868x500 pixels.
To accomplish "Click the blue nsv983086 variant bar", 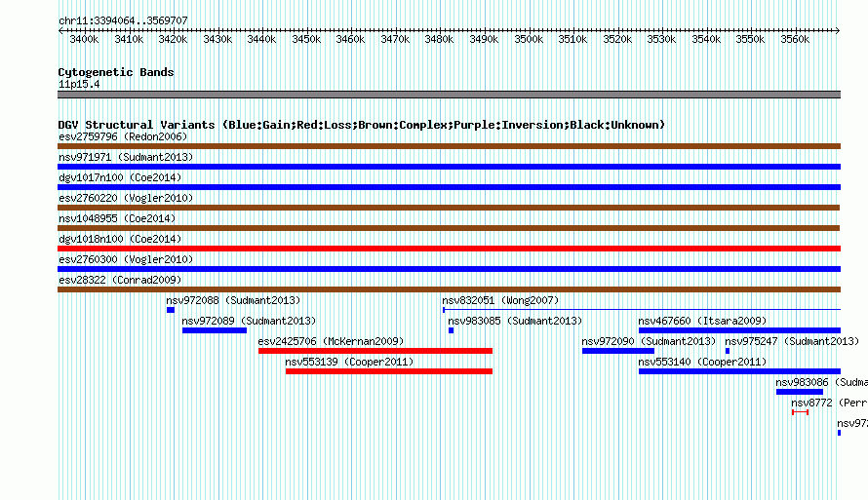I will tap(800, 392).
